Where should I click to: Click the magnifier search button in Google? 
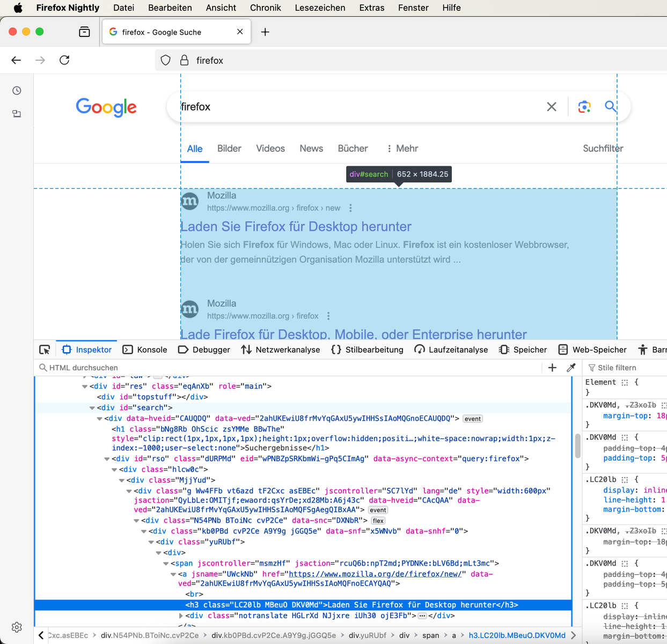pos(610,106)
